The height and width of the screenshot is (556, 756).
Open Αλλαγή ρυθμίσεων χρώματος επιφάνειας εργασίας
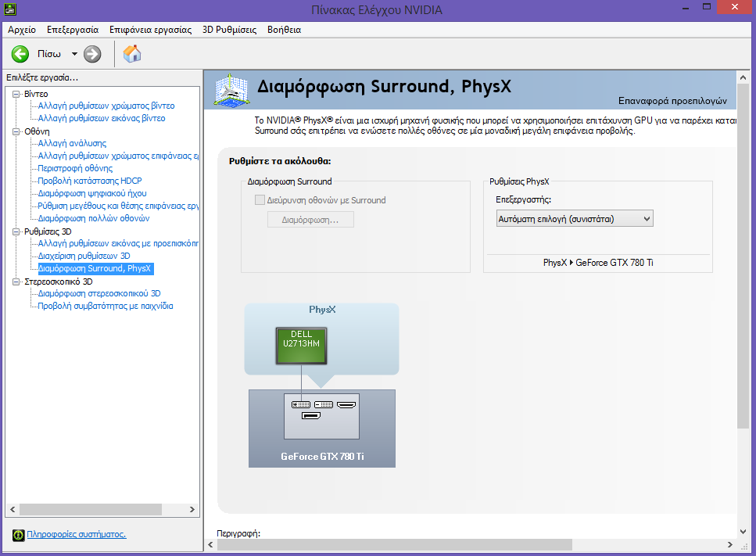pyautogui.click(x=118, y=156)
